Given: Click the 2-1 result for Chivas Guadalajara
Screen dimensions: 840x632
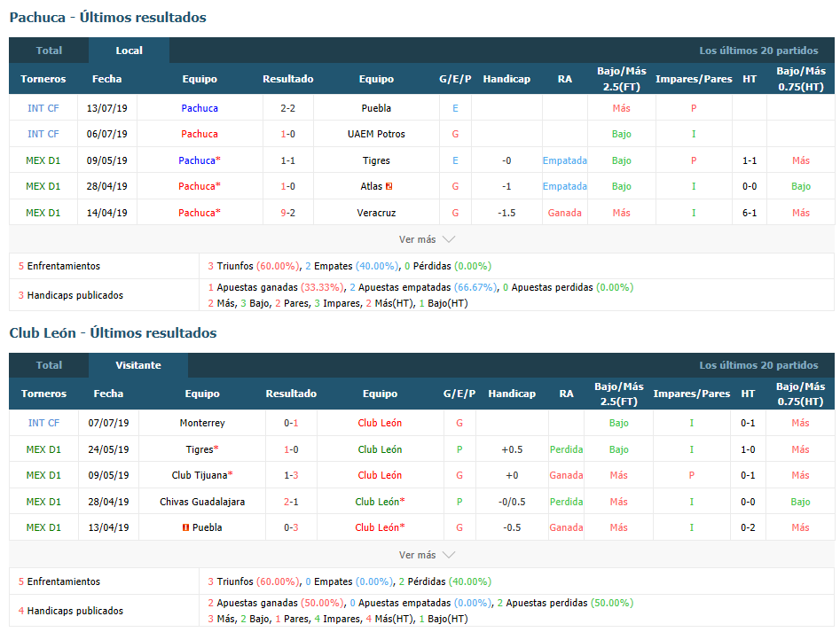Looking at the screenshot, I should (x=291, y=502).
